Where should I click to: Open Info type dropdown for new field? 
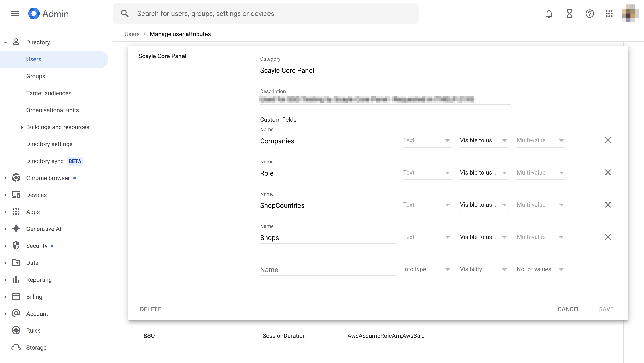point(427,269)
